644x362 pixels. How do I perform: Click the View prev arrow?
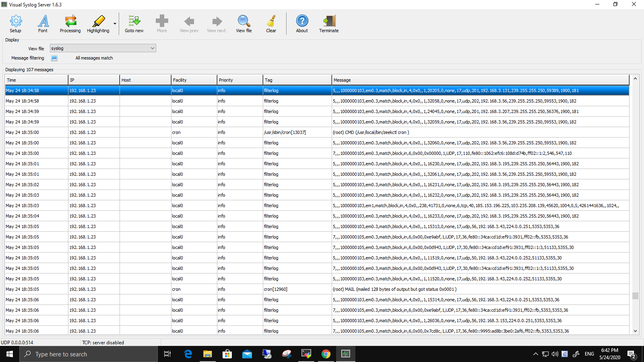[189, 24]
